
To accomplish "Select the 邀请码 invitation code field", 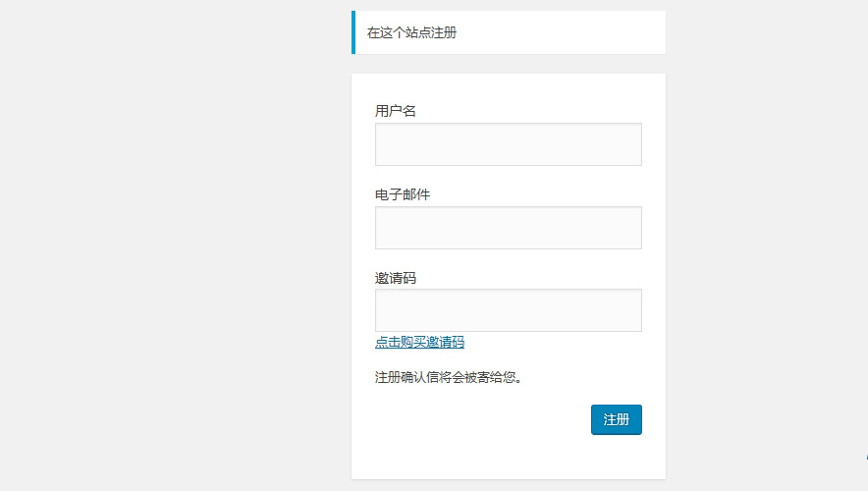I will [x=508, y=310].
